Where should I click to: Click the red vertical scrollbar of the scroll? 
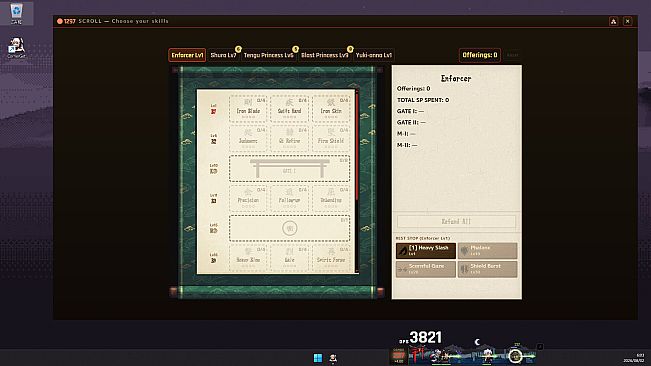[357, 146]
